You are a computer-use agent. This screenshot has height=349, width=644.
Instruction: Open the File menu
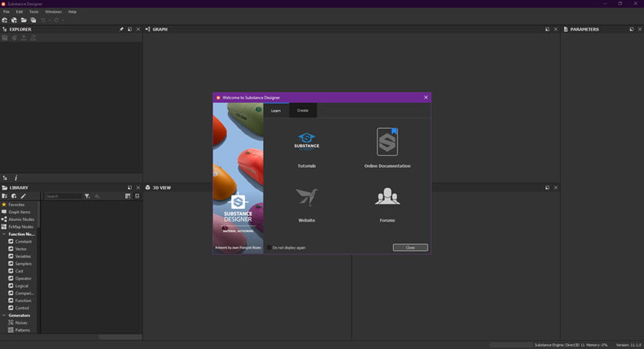pos(6,12)
